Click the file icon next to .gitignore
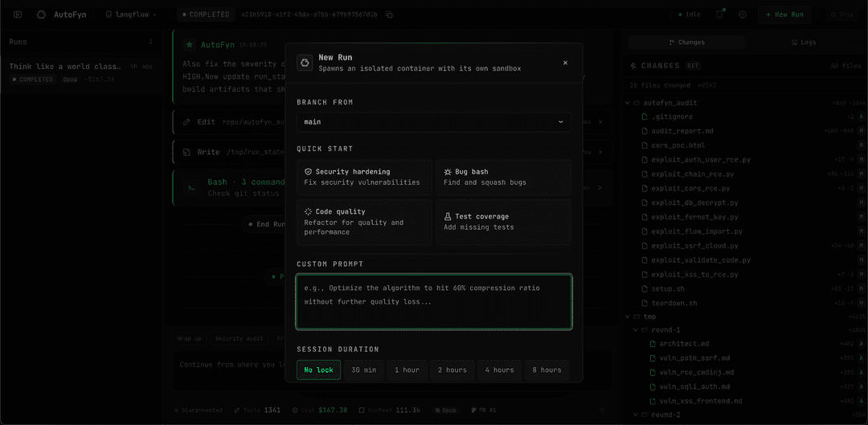The image size is (868, 425). [645, 116]
